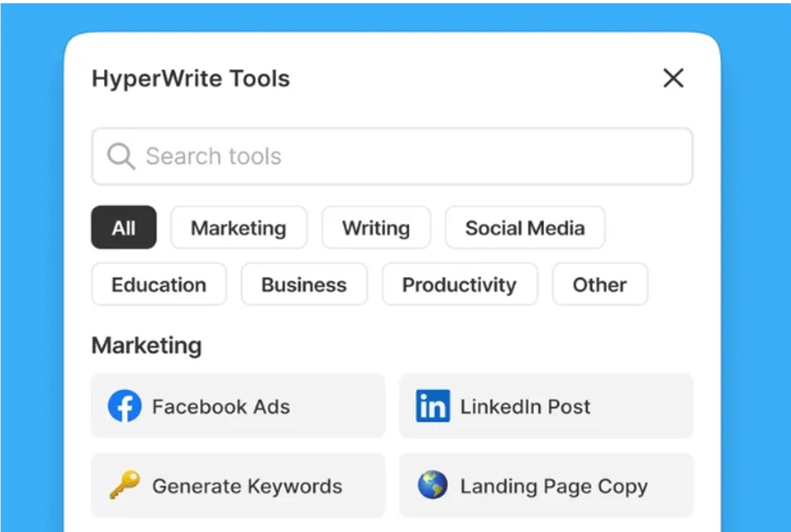Close the HyperWrite Tools dialog
Viewport: 791px width, 532px height.
(673, 78)
